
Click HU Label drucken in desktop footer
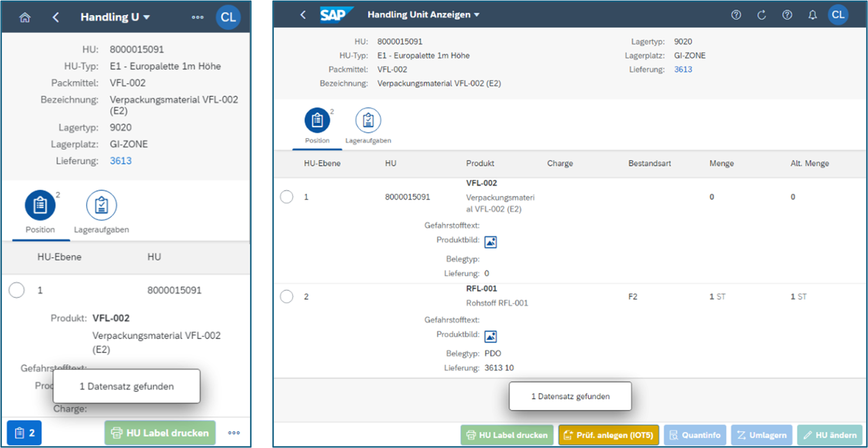[507, 435]
